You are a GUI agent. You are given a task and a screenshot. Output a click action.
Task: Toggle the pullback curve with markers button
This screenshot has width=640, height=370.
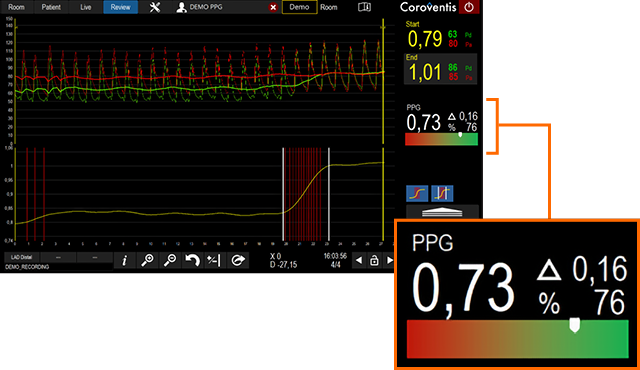[442, 193]
